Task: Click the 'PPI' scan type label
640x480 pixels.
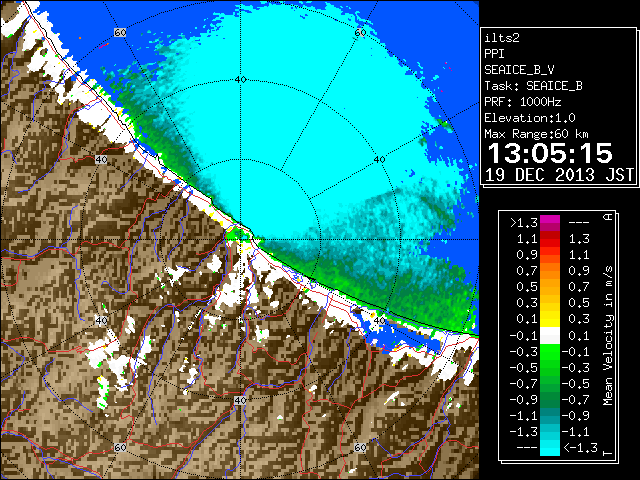Action: (x=494, y=54)
